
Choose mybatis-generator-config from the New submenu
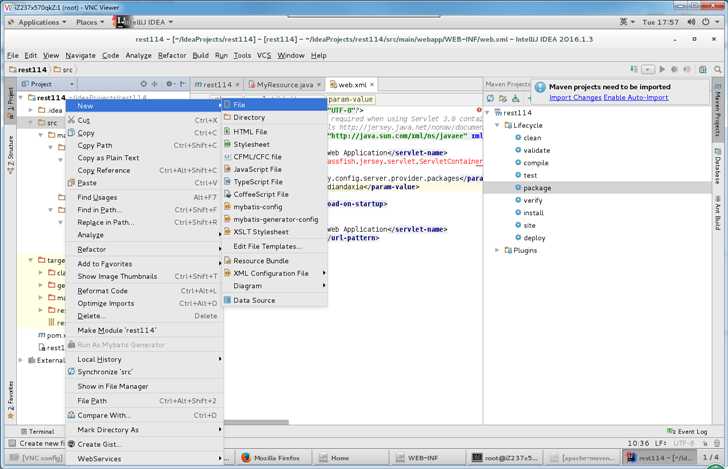pos(275,219)
